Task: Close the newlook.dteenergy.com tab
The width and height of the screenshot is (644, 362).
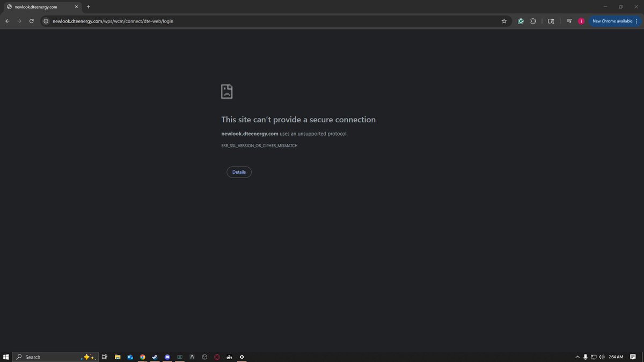Action: point(76,7)
